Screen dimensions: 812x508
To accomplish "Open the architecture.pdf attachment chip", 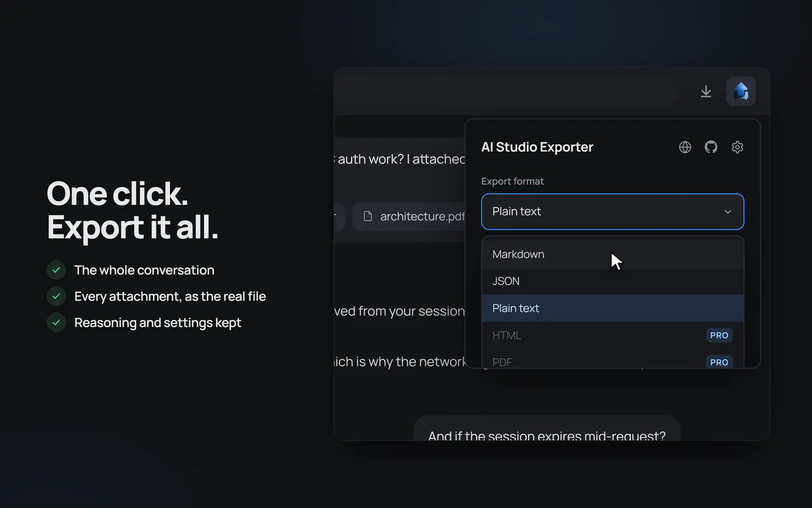I will coord(409,217).
